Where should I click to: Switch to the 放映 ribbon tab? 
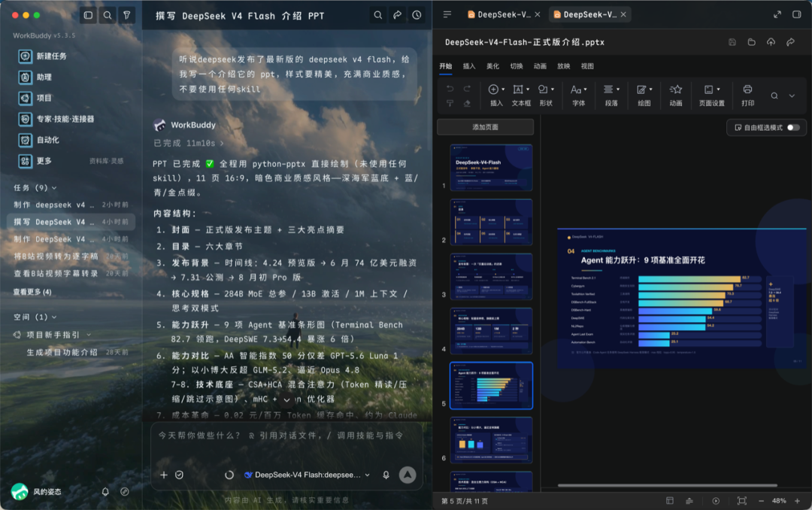coord(563,66)
